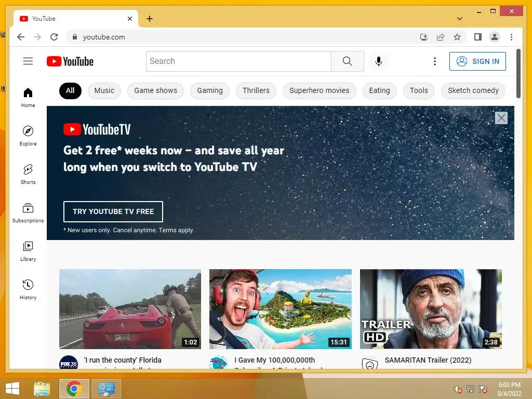Click the network tray icon
The image size is (532, 399).
471,389
